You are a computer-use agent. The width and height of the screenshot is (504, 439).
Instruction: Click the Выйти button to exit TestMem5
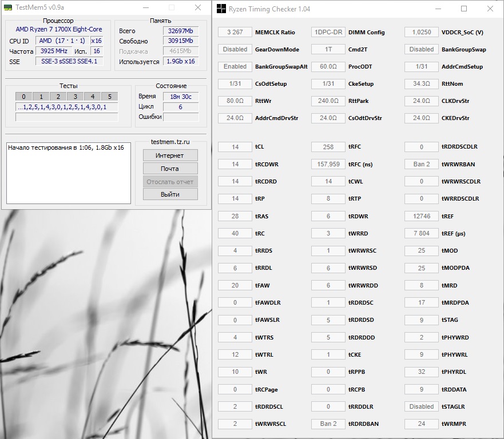(170, 194)
